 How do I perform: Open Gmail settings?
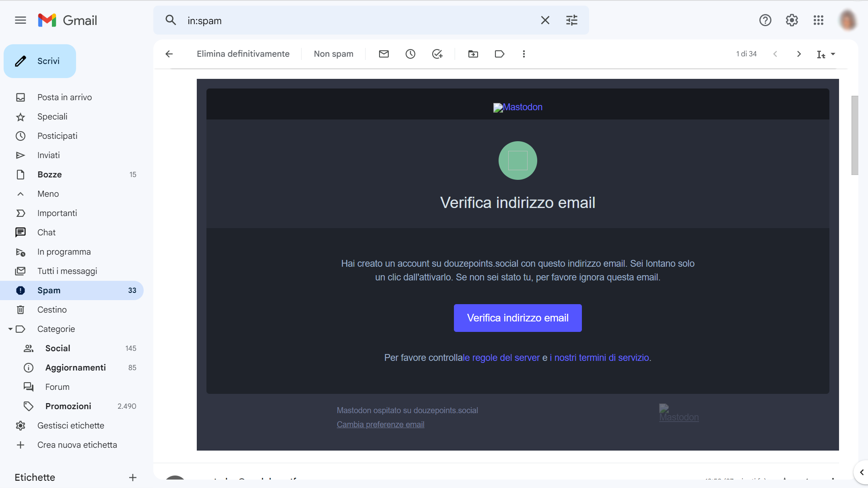click(x=791, y=20)
